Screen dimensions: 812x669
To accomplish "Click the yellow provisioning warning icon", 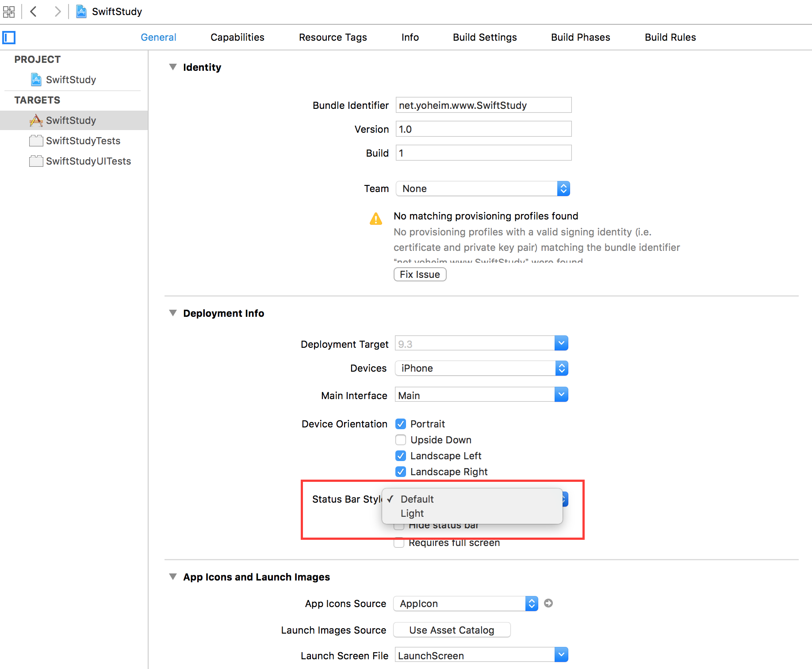I will coord(376,219).
